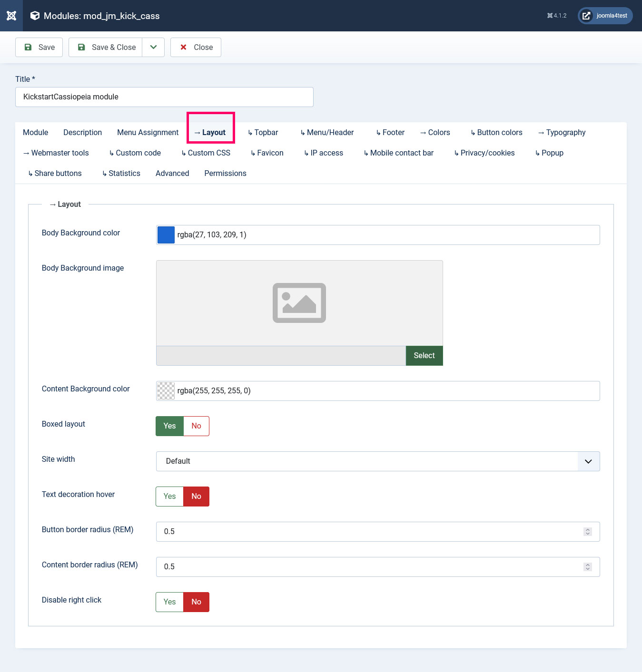Open the Site width dropdown

tap(377, 461)
